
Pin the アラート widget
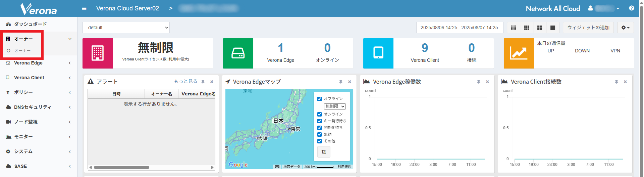(203, 82)
